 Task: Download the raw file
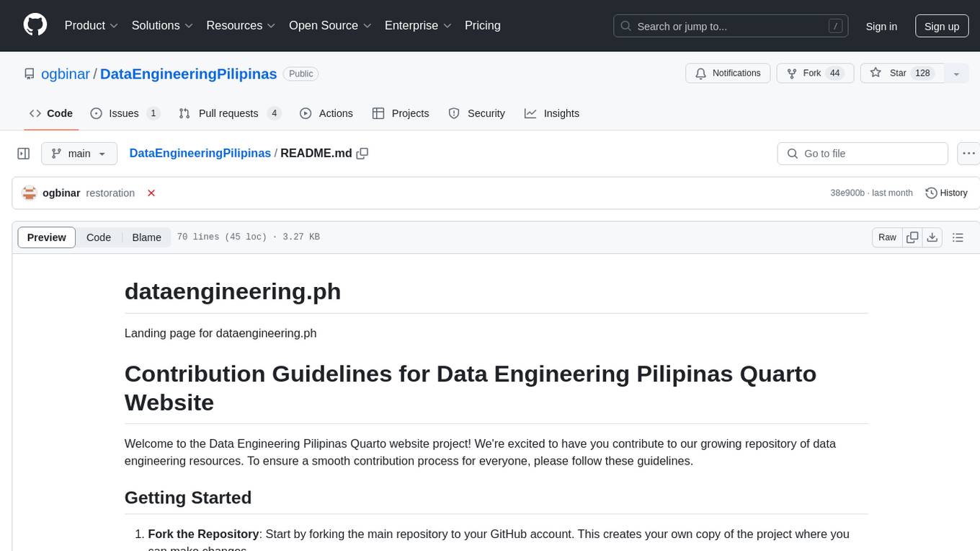coord(932,237)
